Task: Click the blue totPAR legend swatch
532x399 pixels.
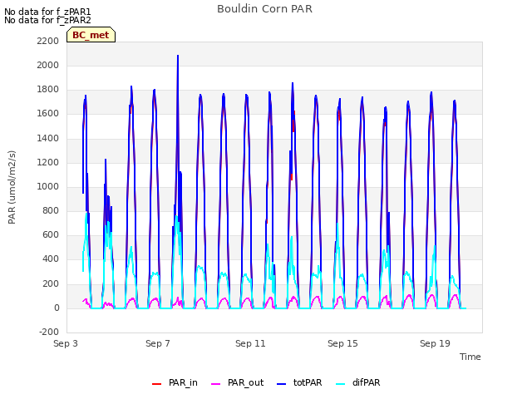Action: (x=281, y=384)
